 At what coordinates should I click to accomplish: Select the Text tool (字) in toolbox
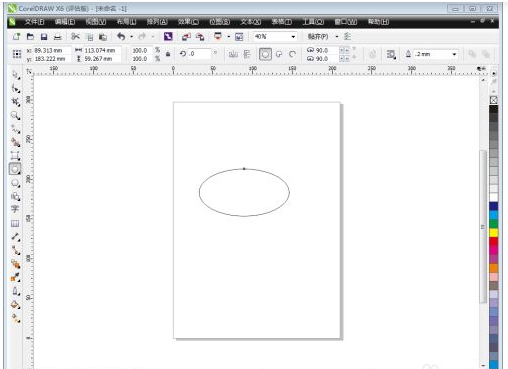pyautogui.click(x=15, y=209)
